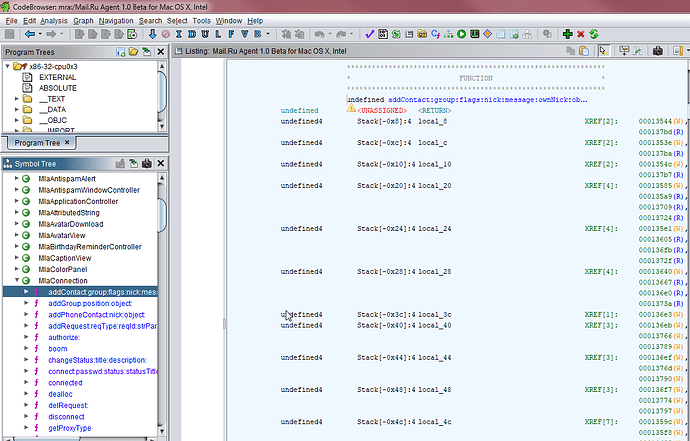Select the boom function in Symbol Tree
The image size is (690, 441).
tap(58, 349)
